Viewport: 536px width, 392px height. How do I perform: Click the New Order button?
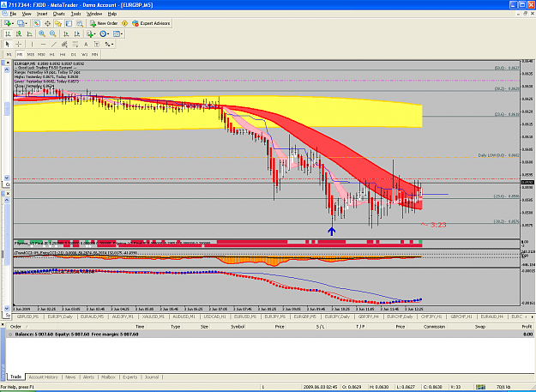[104, 23]
